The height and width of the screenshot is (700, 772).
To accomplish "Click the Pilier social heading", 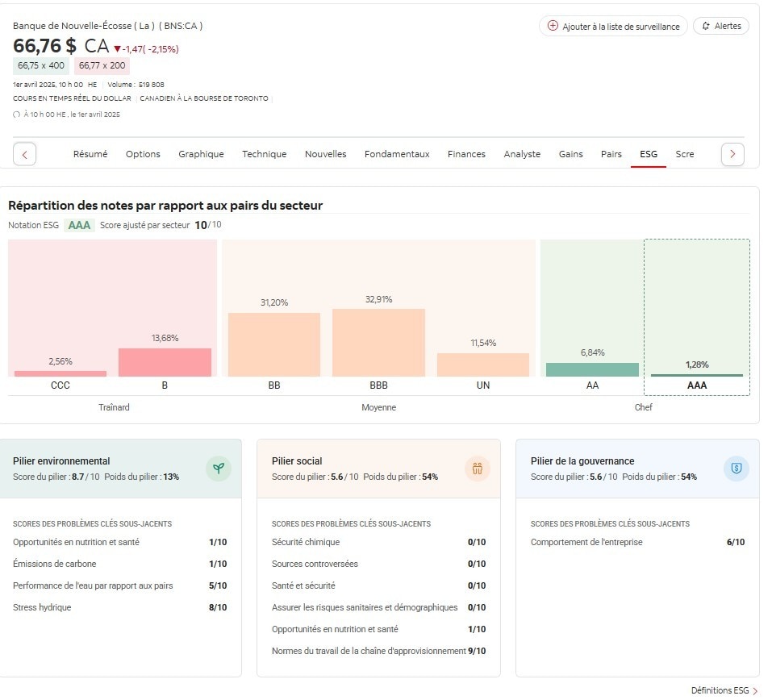I will pyautogui.click(x=297, y=460).
